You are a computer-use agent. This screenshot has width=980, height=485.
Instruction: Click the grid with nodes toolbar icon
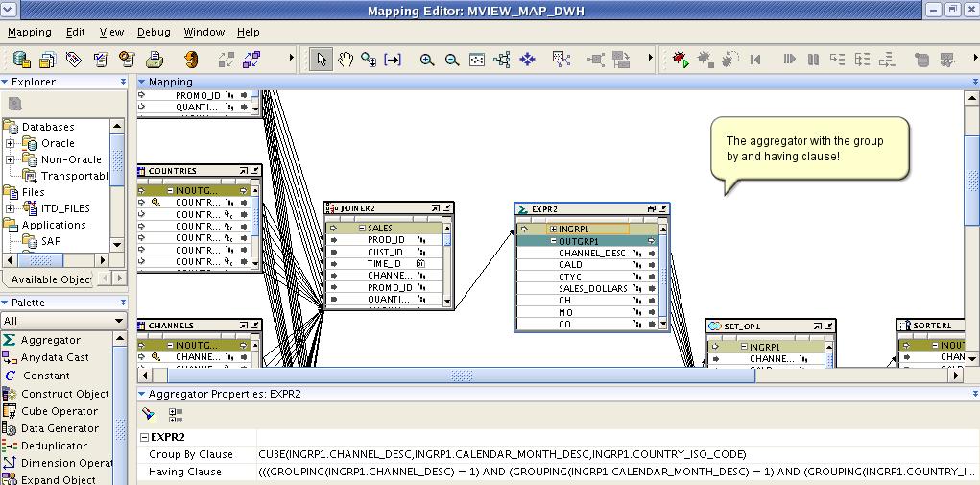562,60
